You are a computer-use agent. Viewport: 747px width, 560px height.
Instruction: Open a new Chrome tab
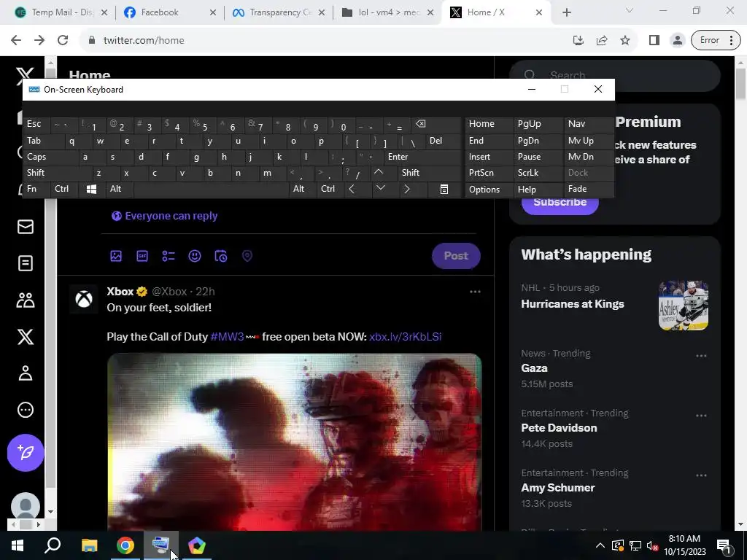pyautogui.click(x=566, y=13)
